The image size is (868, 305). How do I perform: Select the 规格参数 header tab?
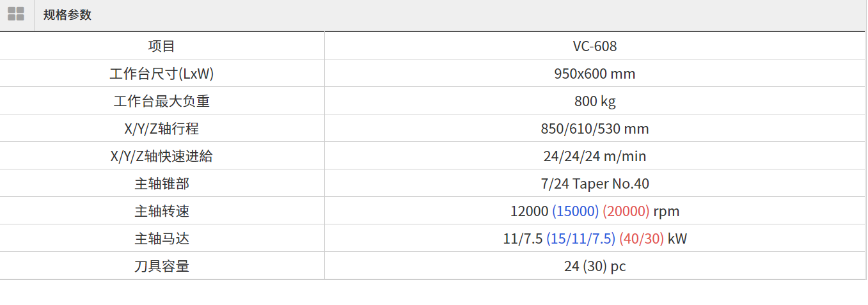click(67, 15)
